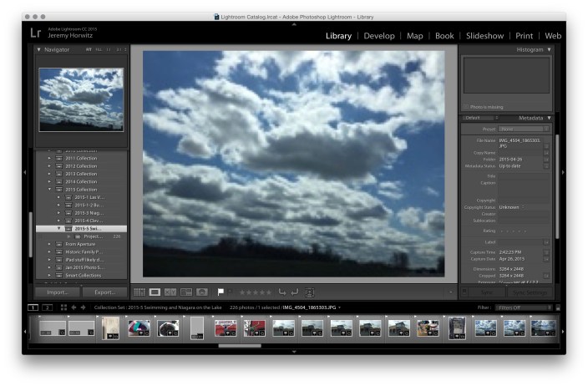
Task: Go back with filmstrip left arrow
Action: pyautogui.click(x=73, y=307)
